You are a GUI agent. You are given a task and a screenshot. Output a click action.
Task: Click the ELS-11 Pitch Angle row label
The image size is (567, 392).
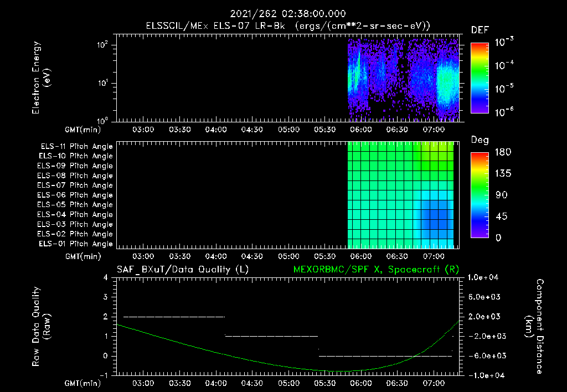point(76,147)
